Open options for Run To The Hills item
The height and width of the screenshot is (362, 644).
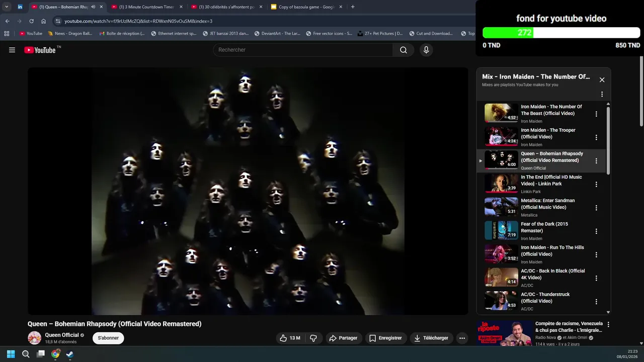[x=596, y=254]
